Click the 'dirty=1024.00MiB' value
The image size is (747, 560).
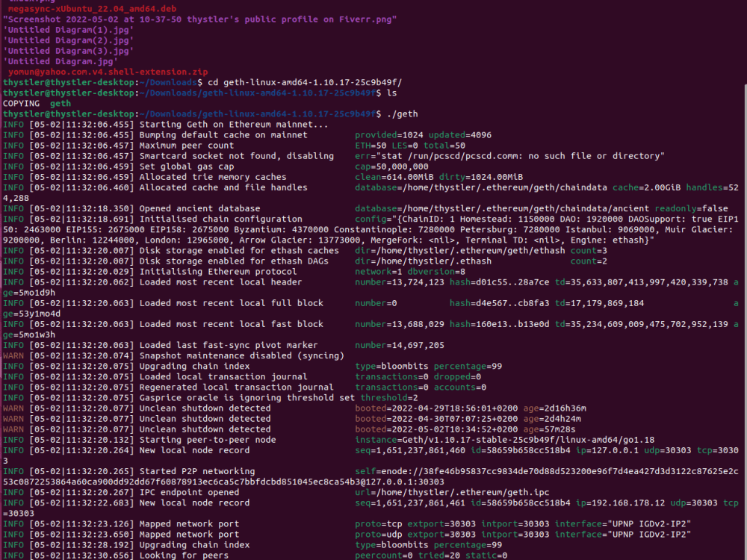(x=480, y=177)
